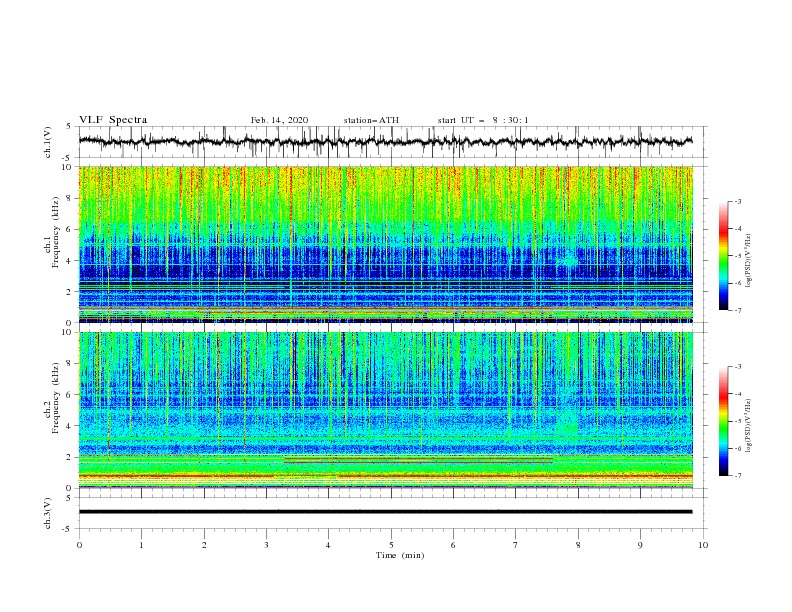Screen dimensions: 792x612
Task: Click the 'start UT = 8:30:1' label
Action: pos(483,120)
